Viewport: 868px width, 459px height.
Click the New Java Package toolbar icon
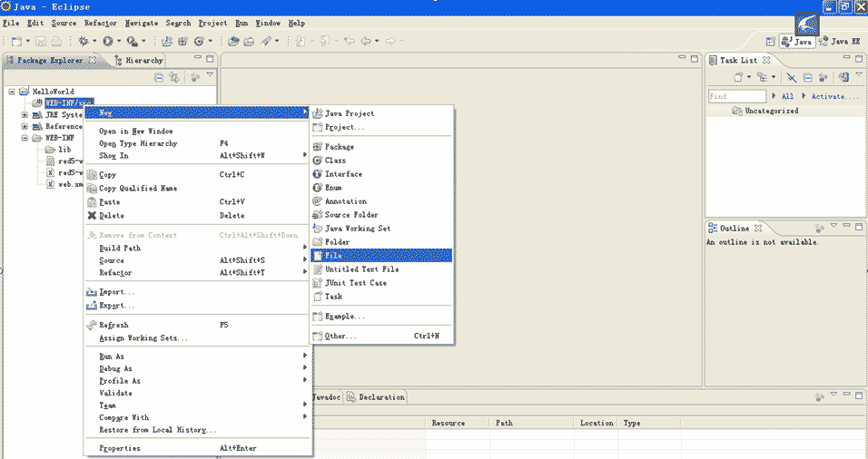[182, 41]
